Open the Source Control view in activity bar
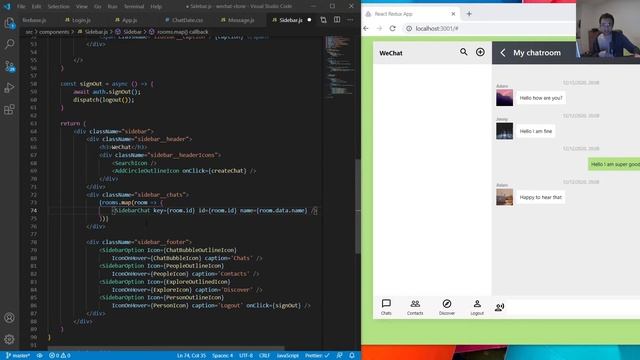 click(9, 66)
